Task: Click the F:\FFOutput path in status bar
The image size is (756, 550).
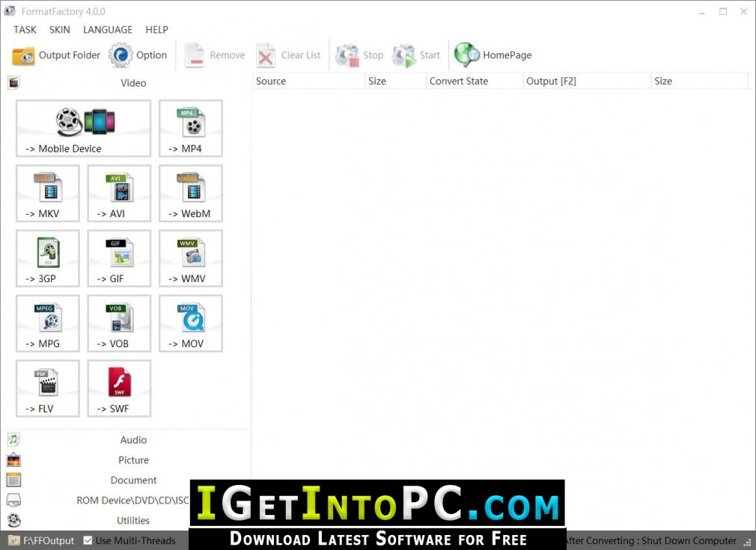Action: point(49,541)
